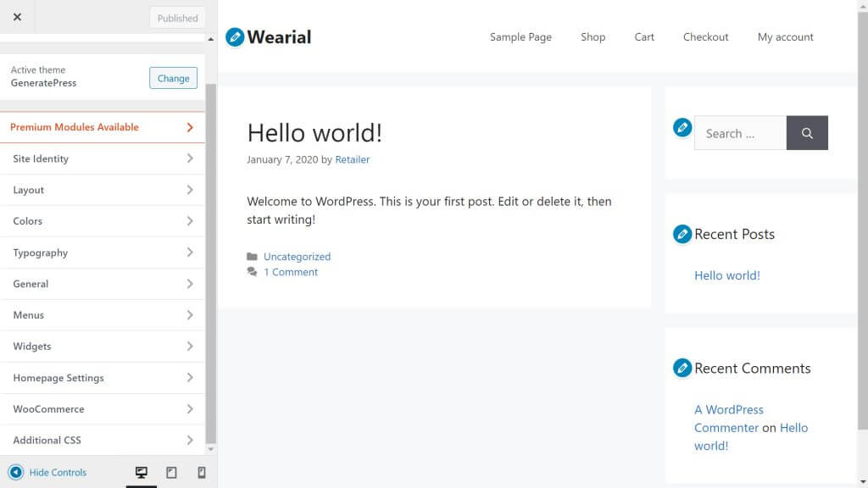Expand WooCommerce panel chevron
The width and height of the screenshot is (868, 488).
[x=190, y=409]
